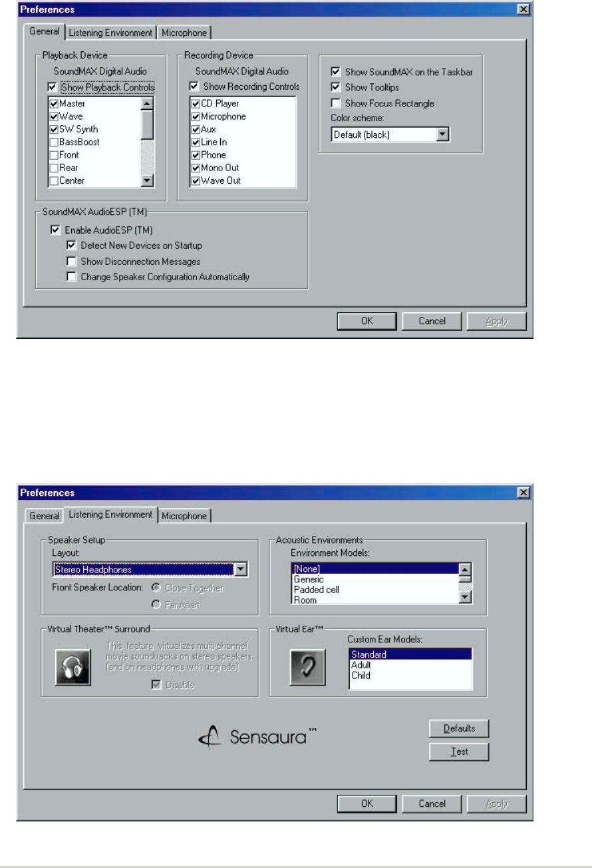The image size is (592, 868).
Task: Click OK in the bottom Preferences window
Action: (x=367, y=803)
